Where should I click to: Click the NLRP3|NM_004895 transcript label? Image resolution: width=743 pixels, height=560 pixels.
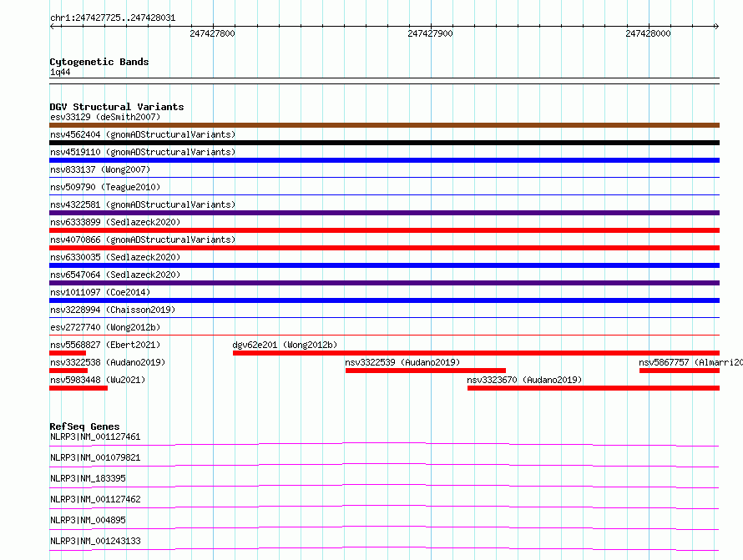(87, 520)
